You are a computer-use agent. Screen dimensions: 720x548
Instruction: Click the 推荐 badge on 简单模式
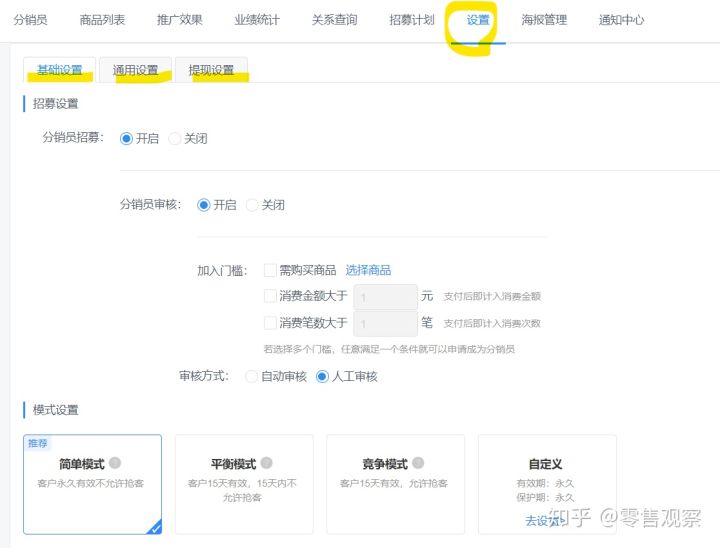[38, 443]
